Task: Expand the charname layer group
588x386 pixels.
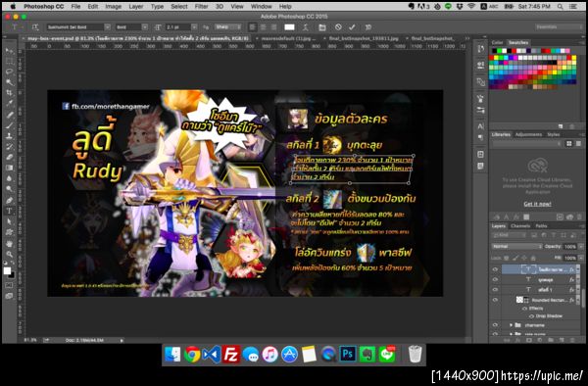Action: coord(511,325)
